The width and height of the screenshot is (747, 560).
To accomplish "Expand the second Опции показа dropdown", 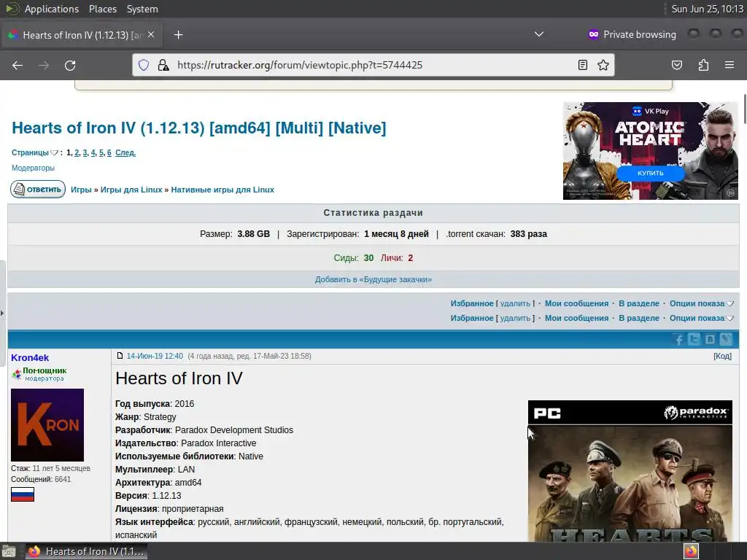I will pyautogui.click(x=701, y=318).
